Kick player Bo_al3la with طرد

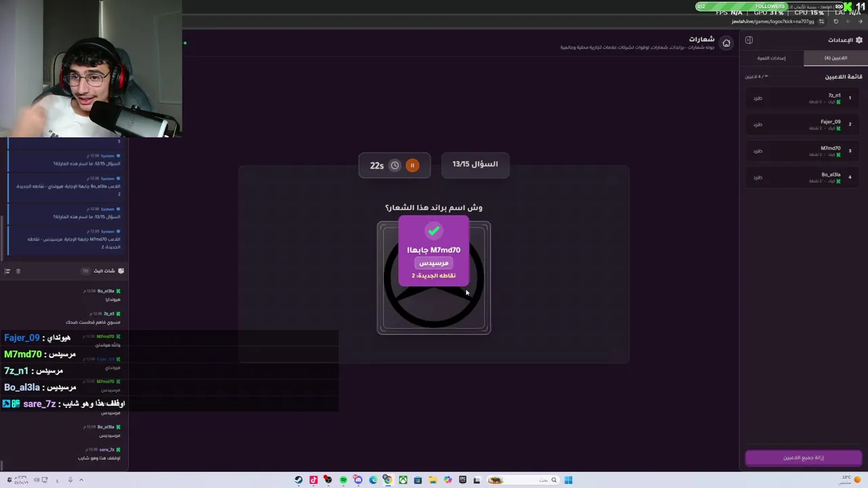click(757, 178)
